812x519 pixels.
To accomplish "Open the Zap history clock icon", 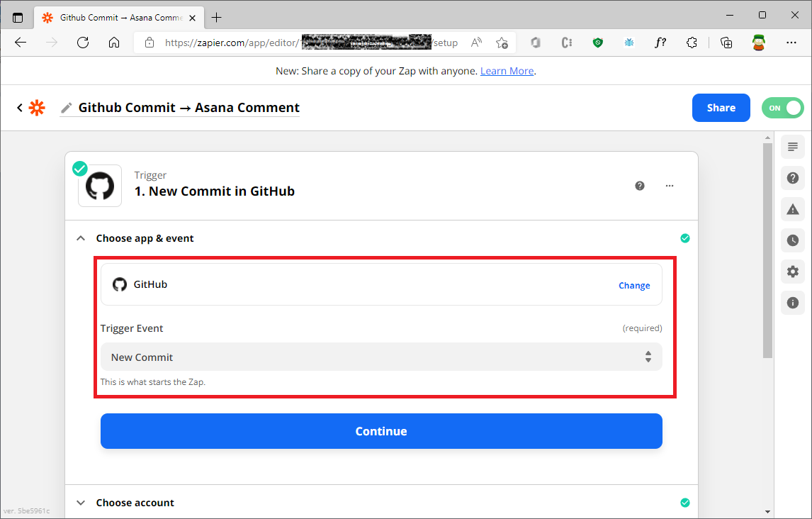I will [x=792, y=240].
